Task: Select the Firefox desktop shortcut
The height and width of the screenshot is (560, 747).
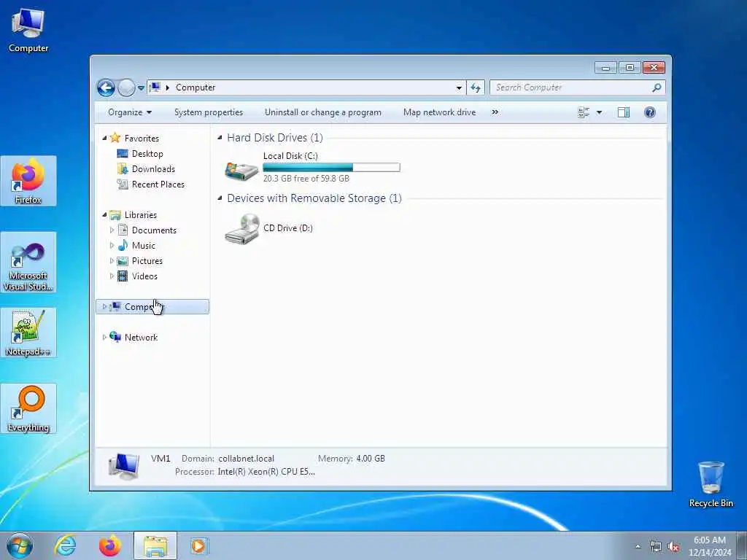Action: (28, 181)
